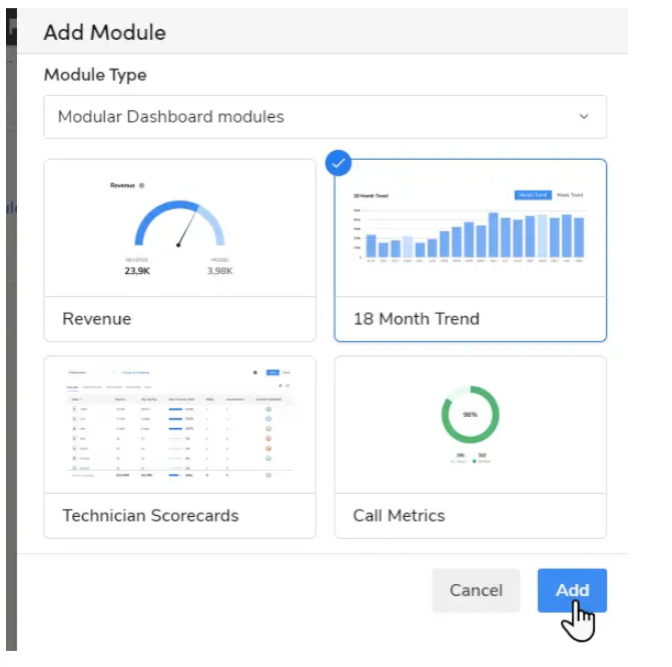This screenshot has height=667, width=672.
Task: Click the Month Trend toggle in preview
Action: [x=533, y=195]
